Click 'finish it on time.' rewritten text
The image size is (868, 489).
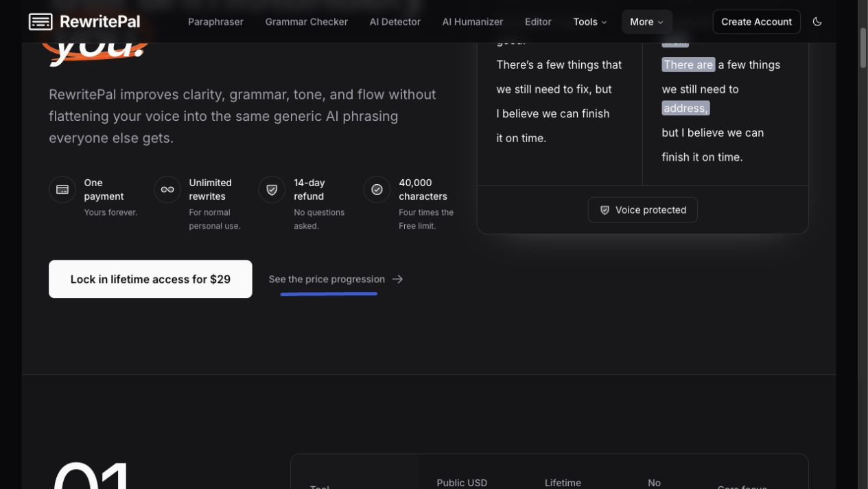[702, 157]
